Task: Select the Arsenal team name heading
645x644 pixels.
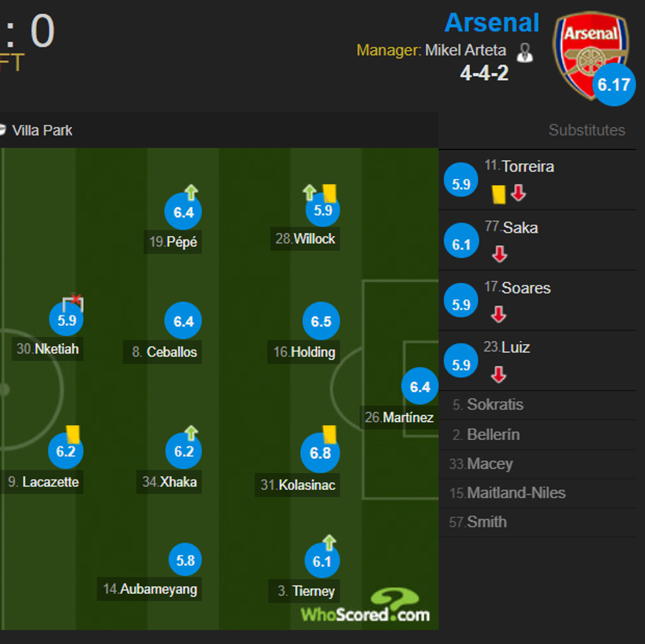Action: click(492, 22)
